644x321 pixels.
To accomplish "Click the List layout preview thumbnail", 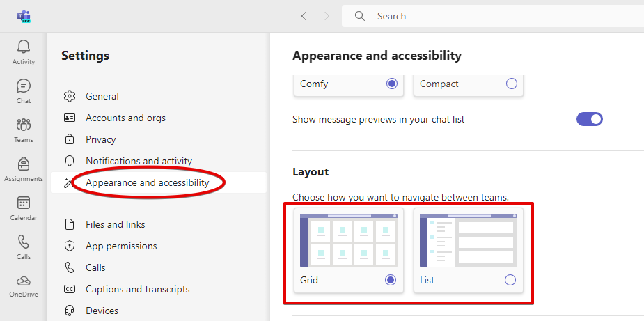I will 468,240.
